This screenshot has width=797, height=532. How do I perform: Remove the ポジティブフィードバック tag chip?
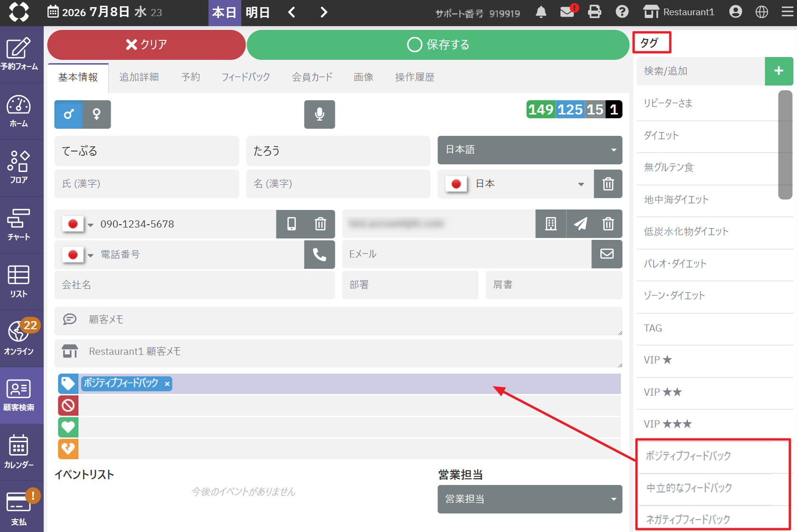(x=167, y=384)
